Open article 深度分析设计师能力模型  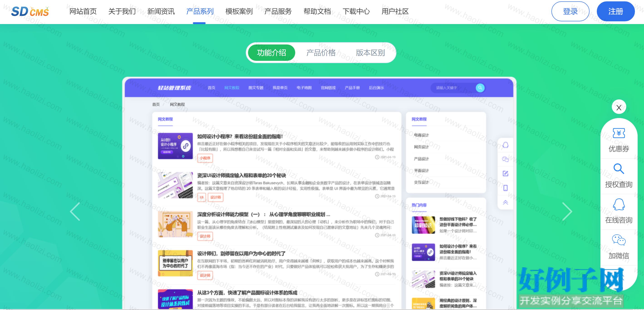coord(263,214)
